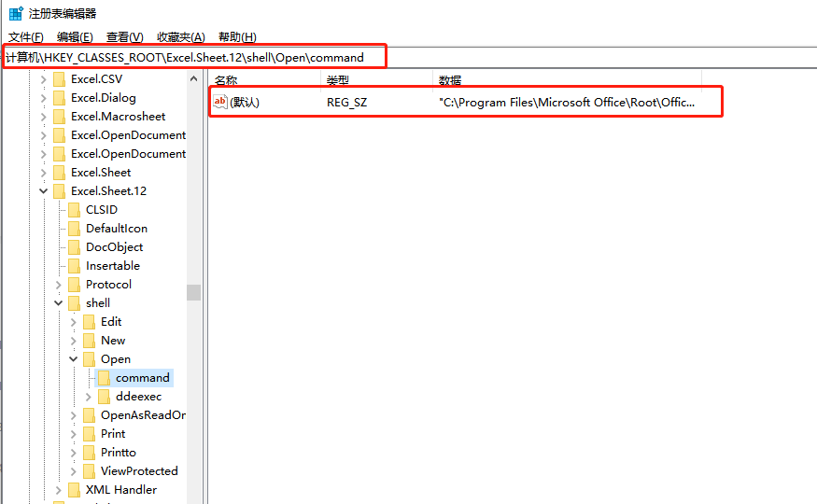The height and width of the screenshot is (504, 817).
Task: Open the 收藏夹(A) menu
Action: click(181, 37)
